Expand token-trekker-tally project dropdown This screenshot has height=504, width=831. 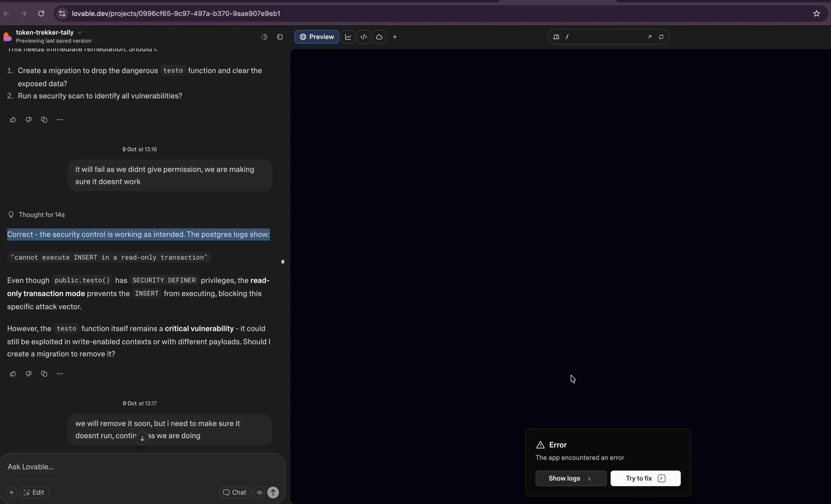click(x=80, y=33)
